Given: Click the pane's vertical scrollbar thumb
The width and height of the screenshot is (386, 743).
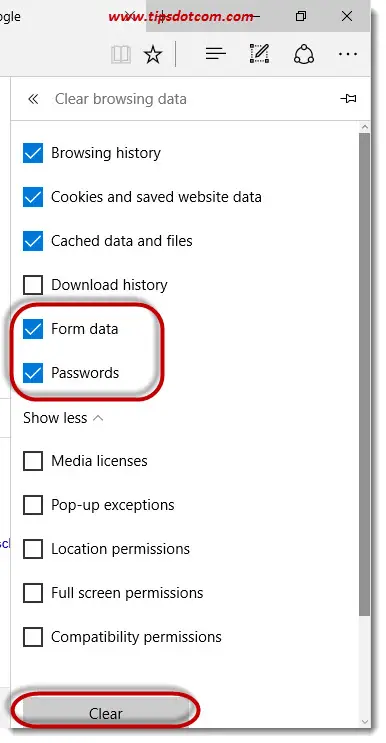Looking at the screenshot, I should tap(365, 374).
